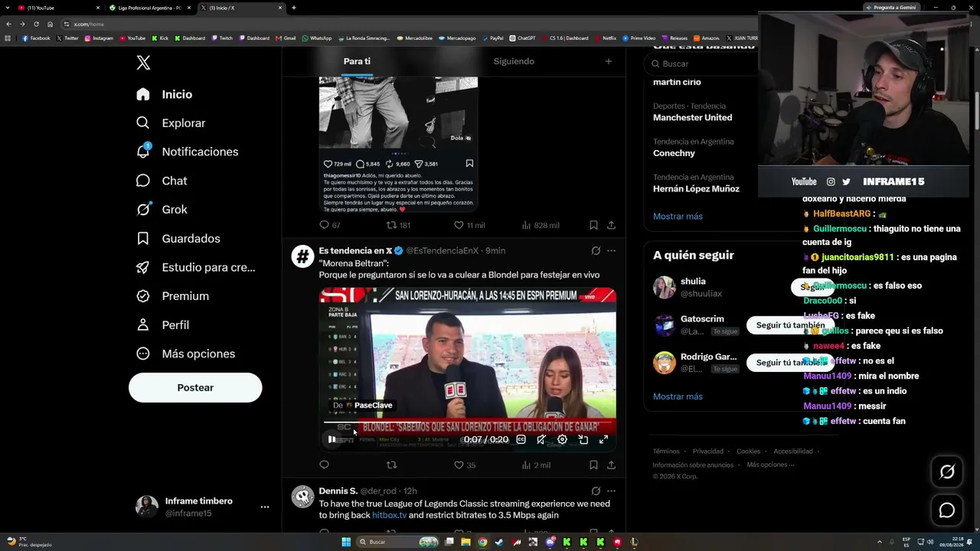Bookmark the Es tendencia en X post
The image size is (980, 551).
[x=593, y=465]
